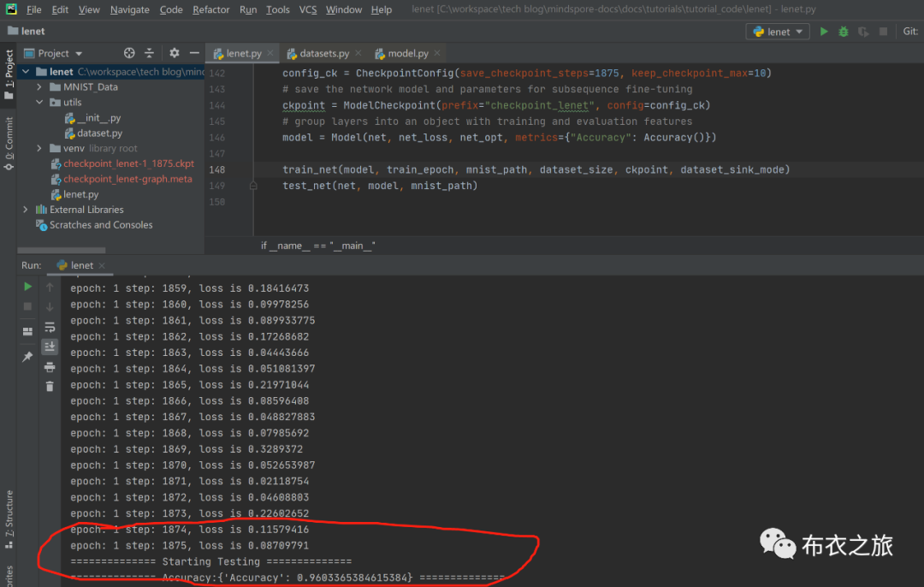
Task: Open the File menu
Action: 34,9
